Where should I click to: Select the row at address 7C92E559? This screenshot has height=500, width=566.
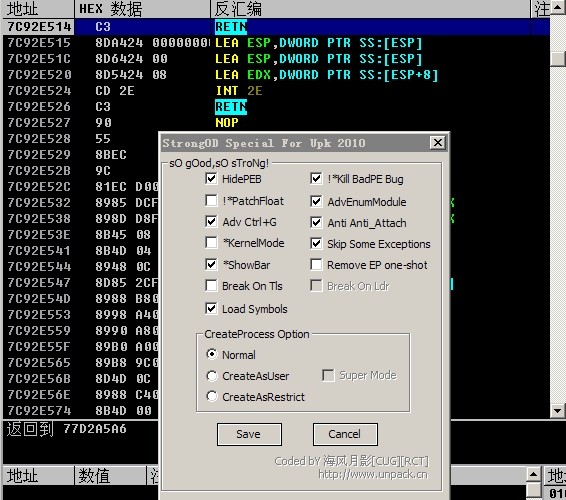point(80,331)
